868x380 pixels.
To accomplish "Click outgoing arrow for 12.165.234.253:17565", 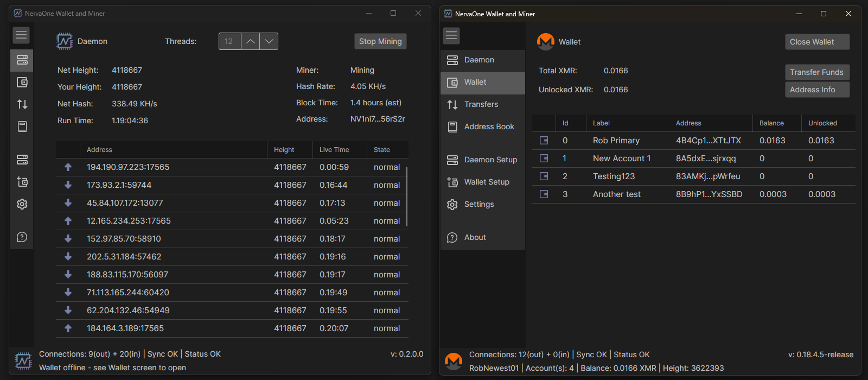I will point(68,221).
